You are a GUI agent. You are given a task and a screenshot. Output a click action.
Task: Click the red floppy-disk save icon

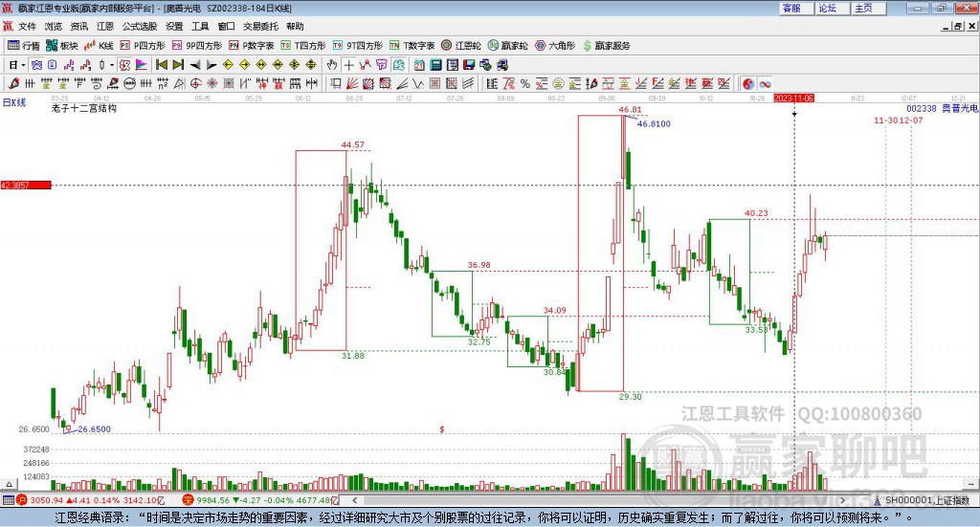coord(469,65)
